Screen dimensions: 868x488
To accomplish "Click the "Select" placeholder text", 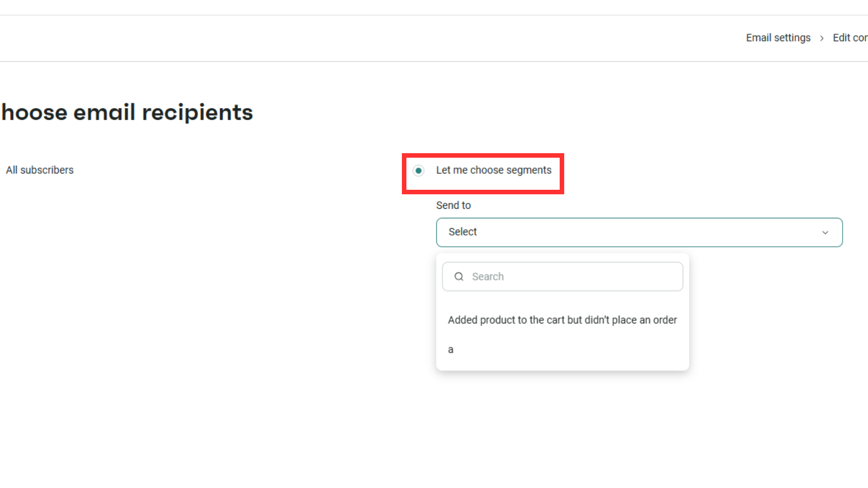I will pyautogui.click(x=462, y=232).
